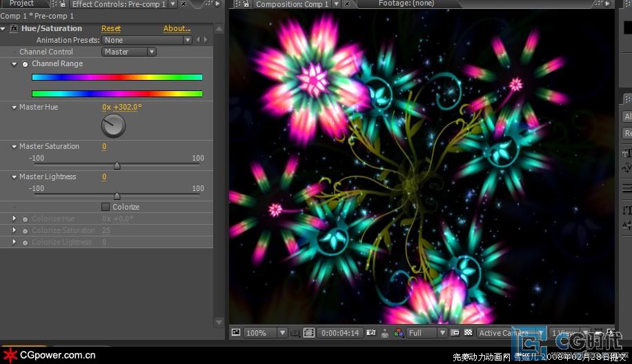The height and width of the screenshot is (364, 632).
Task: Edit the Master Hue 0x +302.0° value
Action: [121, 107]
